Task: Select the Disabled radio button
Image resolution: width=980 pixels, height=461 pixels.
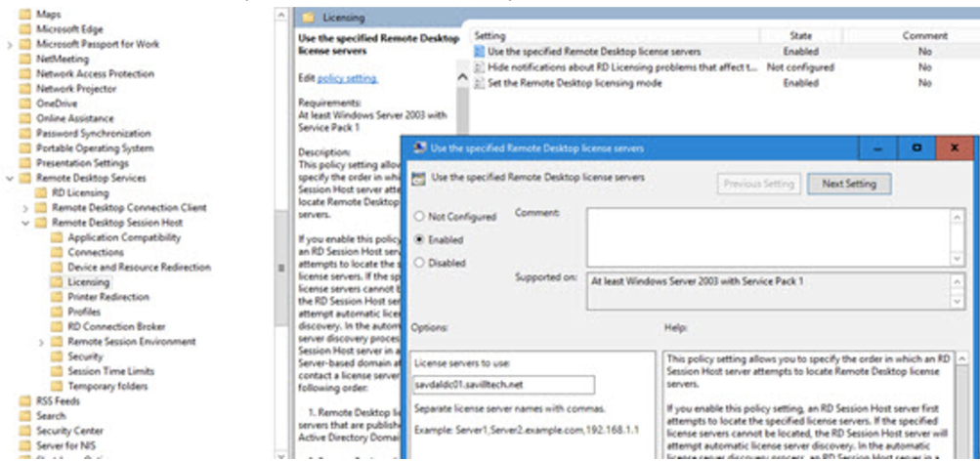Action: [x=420, y=263]
